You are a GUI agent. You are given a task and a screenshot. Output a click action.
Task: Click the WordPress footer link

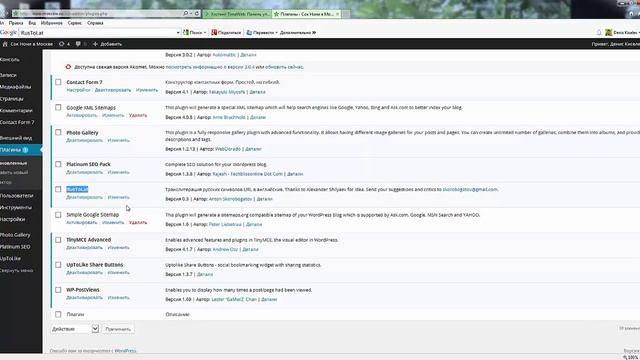pyautogui.click(x=125, y=351)
